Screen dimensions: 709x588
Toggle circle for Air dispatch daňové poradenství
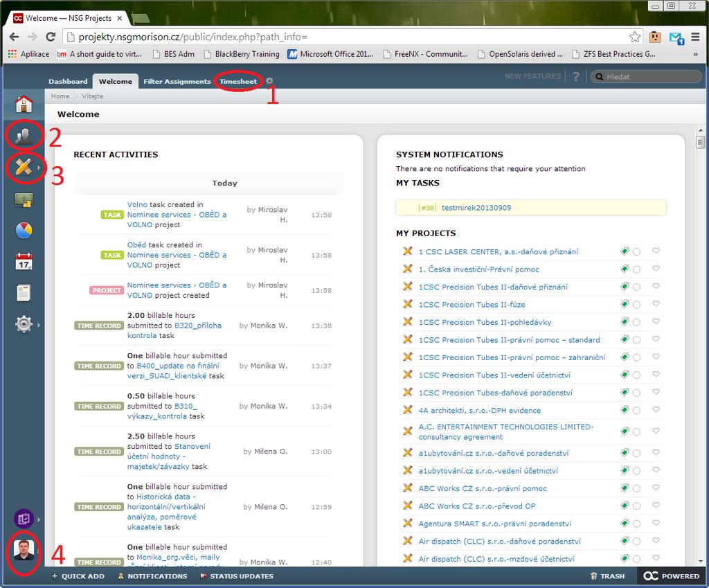637,542
